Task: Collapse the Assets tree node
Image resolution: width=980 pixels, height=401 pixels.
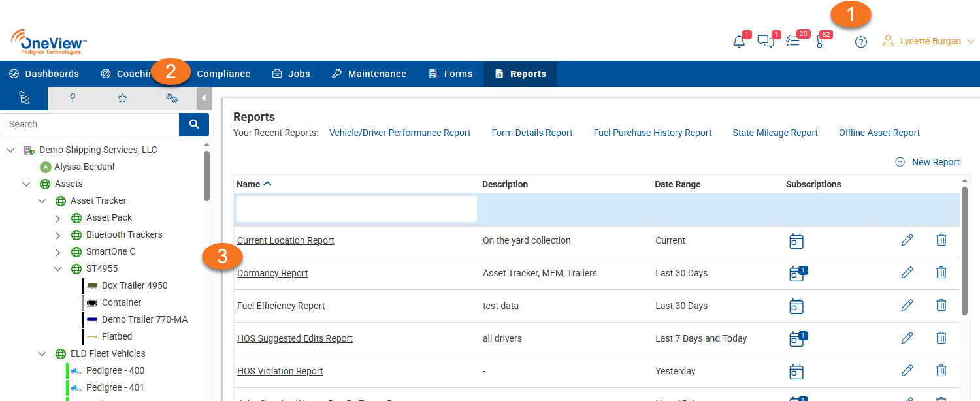Action: 26,184
